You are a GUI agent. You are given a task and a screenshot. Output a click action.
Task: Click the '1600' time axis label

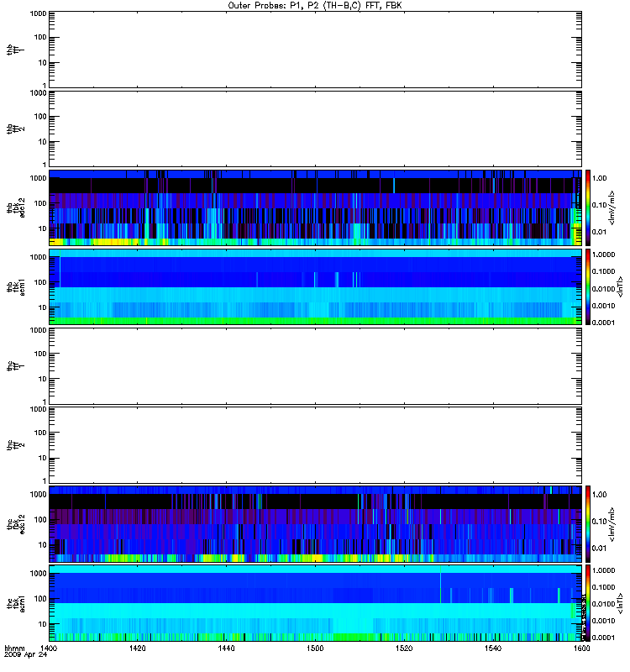pyautogui.click(x=581, y=648)
